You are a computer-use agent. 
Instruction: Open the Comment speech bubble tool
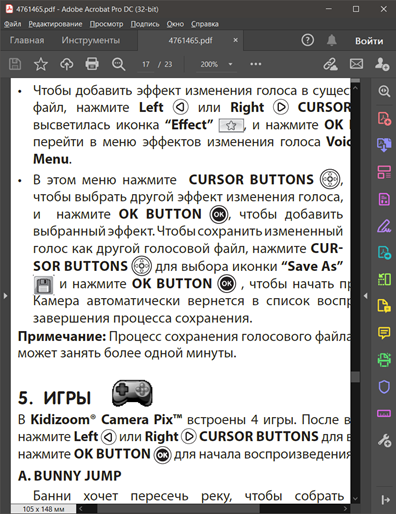coord(384,333)
